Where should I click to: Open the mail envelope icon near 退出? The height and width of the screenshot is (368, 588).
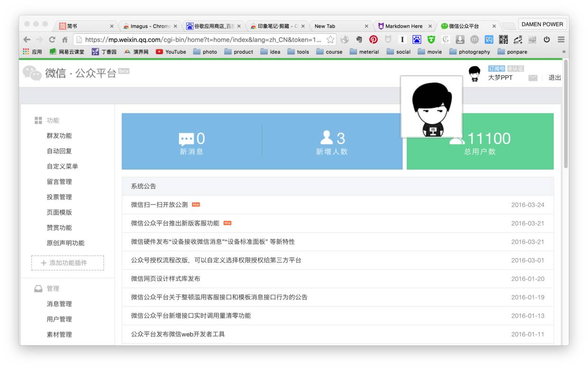[x=533, y=78]
